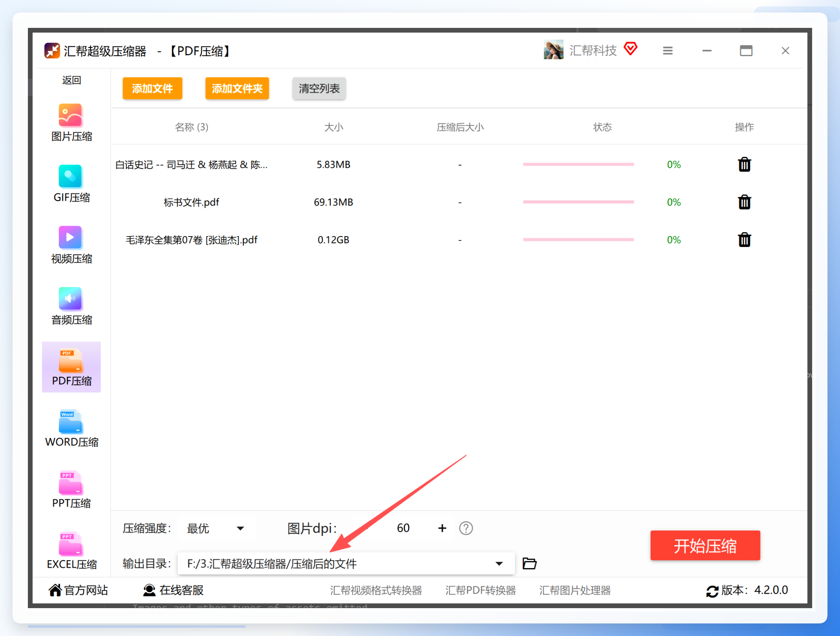Click the 5.83MB size cell
Screen dimensions: 840x636
[333, 165]
